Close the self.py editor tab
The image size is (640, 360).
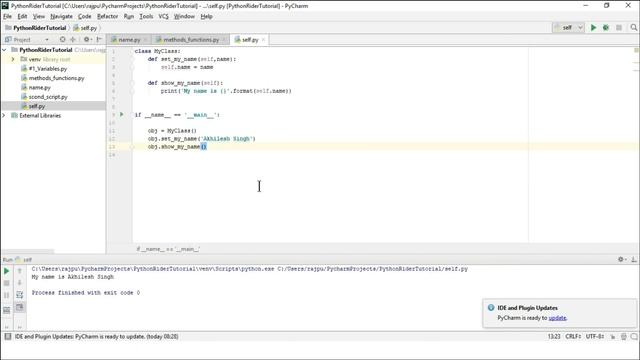263,40
